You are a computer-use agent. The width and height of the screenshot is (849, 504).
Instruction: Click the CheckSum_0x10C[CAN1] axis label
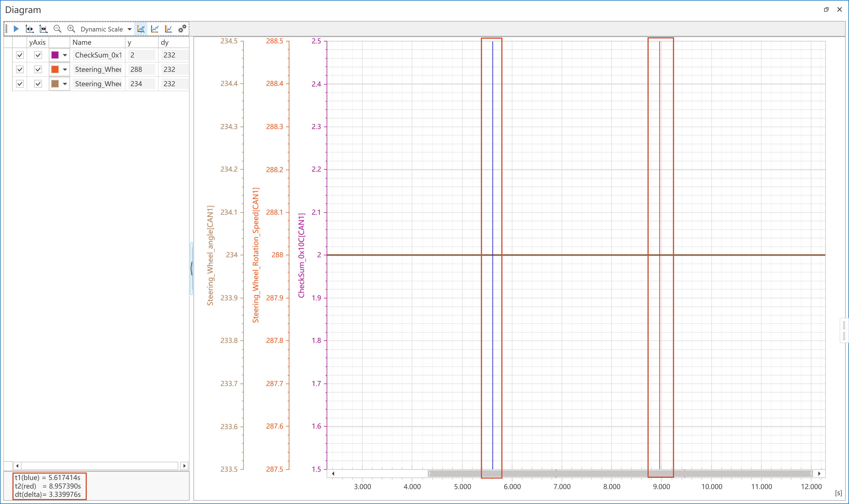coord(301,255)
